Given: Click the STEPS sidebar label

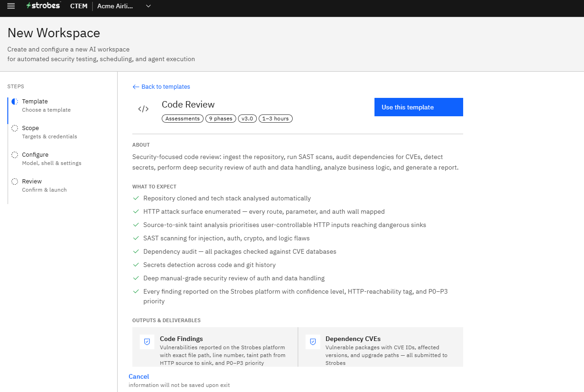Looking at the screenshot, I should 16,86.
